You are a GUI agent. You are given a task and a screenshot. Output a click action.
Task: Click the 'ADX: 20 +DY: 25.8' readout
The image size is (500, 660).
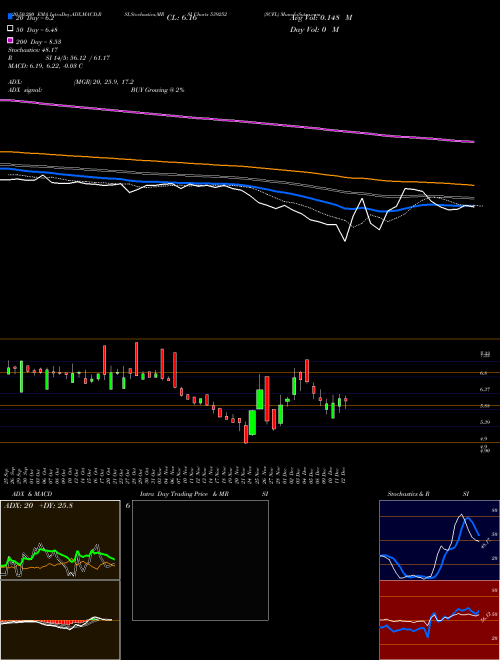pyautogui.click(x=38, y=506)
